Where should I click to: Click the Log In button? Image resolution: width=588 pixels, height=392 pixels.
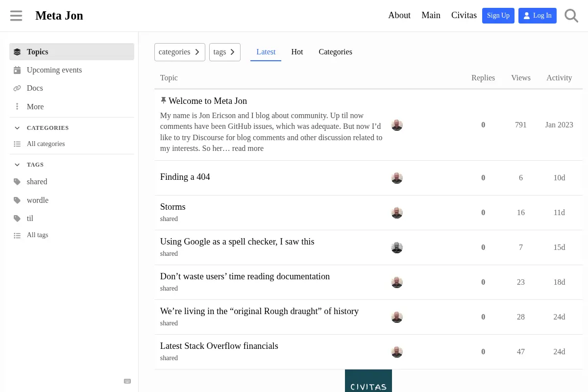(x=538, y=16)
